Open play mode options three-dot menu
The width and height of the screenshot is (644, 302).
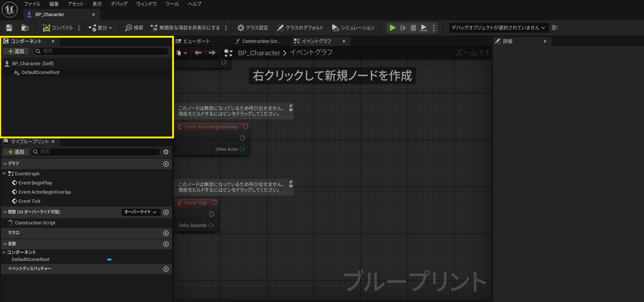(433, 28)
